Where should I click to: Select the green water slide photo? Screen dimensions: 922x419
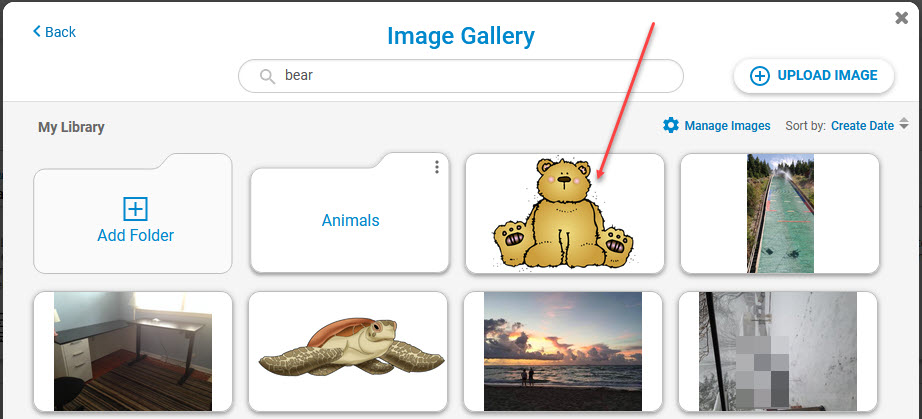(779, 213)
